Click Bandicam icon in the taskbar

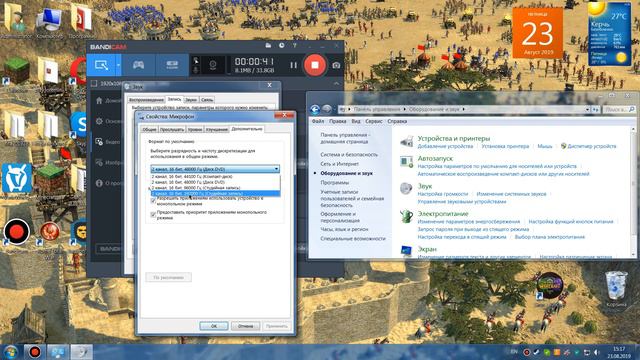(34, 352)
